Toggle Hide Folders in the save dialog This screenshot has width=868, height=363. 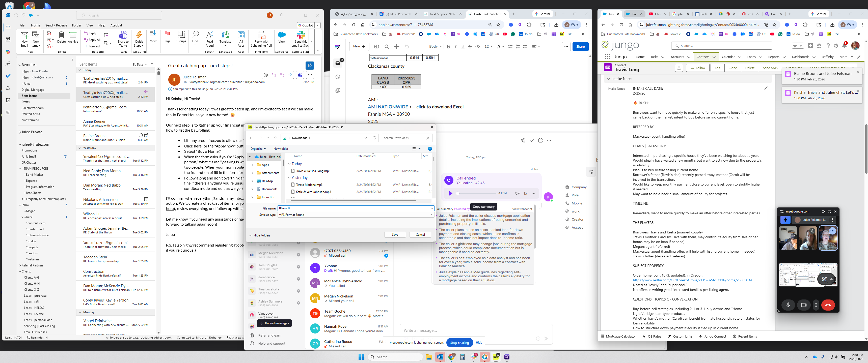pos(260,235)
